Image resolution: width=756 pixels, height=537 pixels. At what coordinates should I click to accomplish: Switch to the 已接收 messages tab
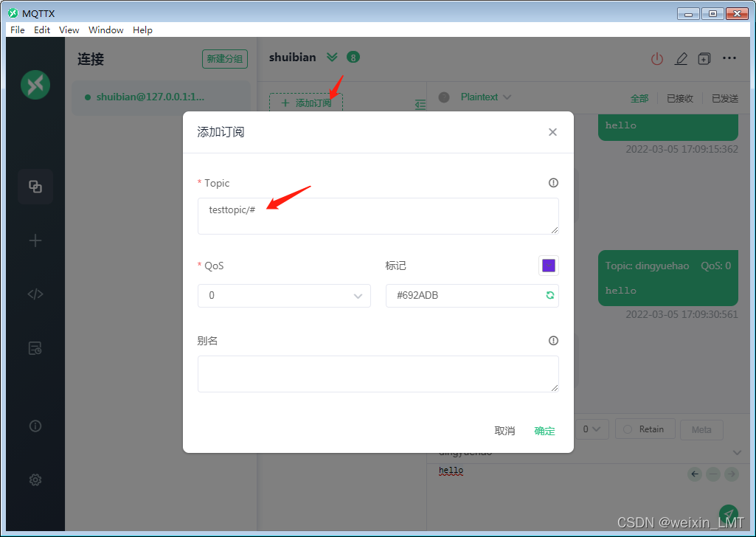point(680,98)
